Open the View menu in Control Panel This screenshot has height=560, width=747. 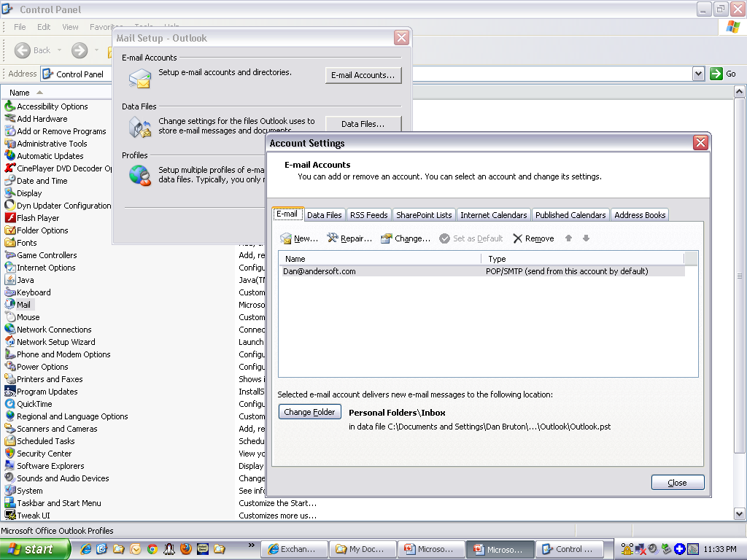point(70,27)
